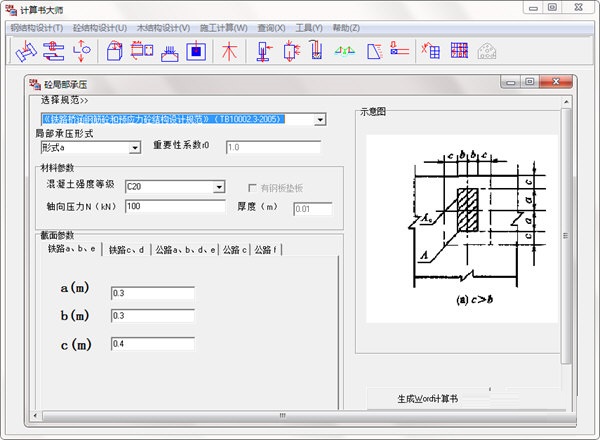
Task: Switch to the 铁路c、d tab
Action: [x=126, y=250]
